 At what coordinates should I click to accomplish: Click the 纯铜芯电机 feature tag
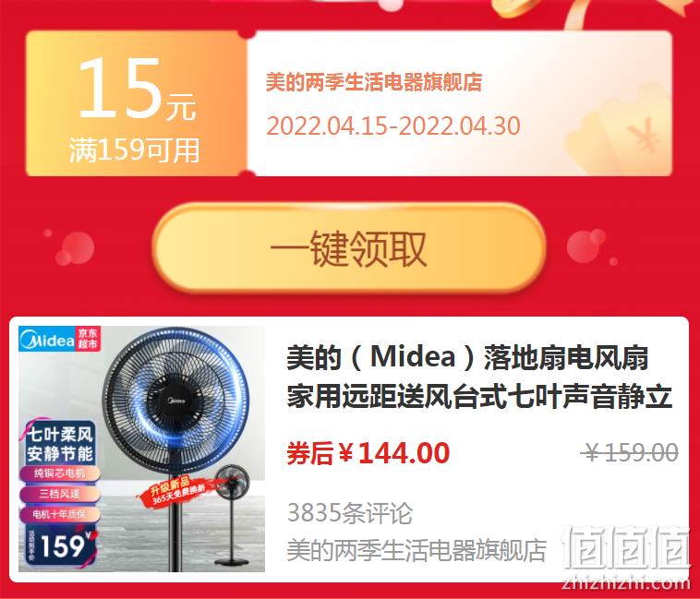tap(60, 473)
